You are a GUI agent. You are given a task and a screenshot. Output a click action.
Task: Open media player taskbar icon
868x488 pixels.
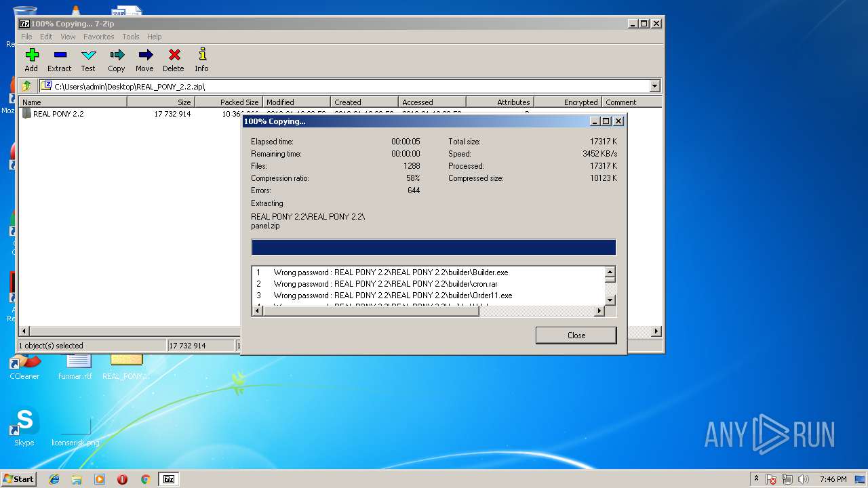click(100, 479)
